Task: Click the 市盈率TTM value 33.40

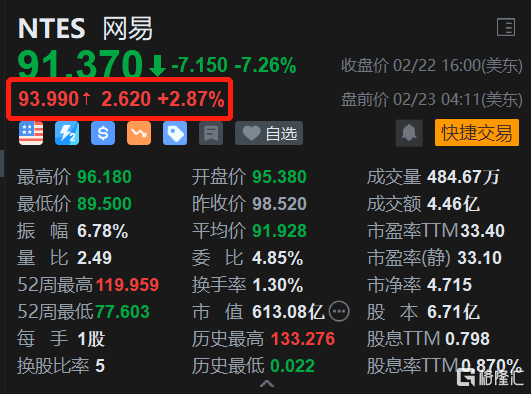Action: 483,231
